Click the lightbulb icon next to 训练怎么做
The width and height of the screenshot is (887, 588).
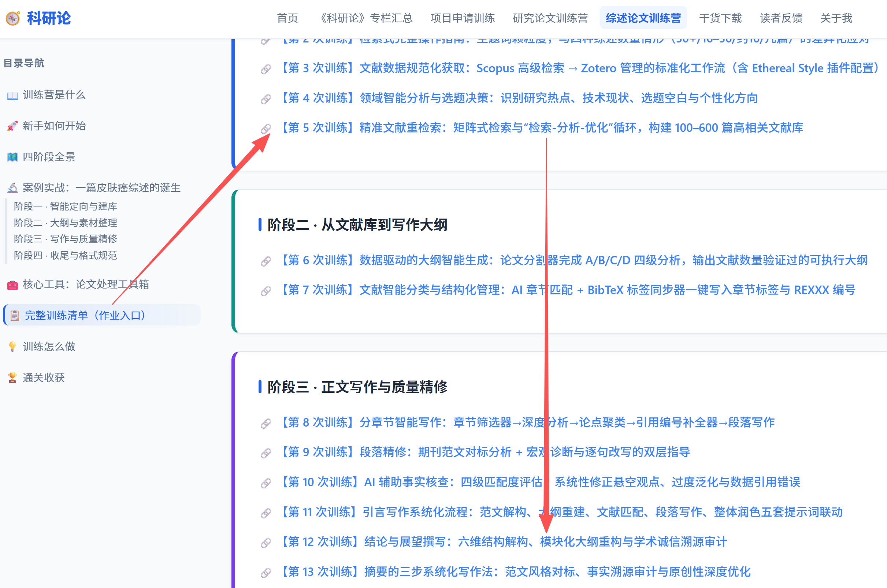[x=12, y=347]
